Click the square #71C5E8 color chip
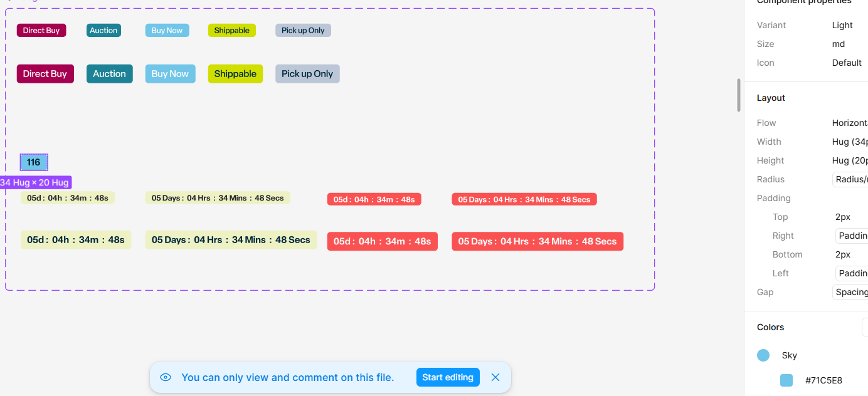 786,380
